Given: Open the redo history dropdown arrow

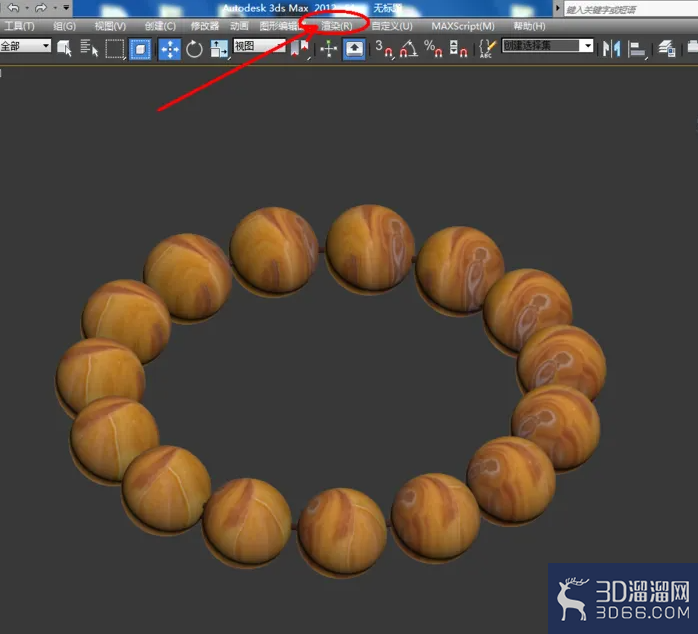Looking at the screenshot, I should pyautogui.click(x=55, y=8).
